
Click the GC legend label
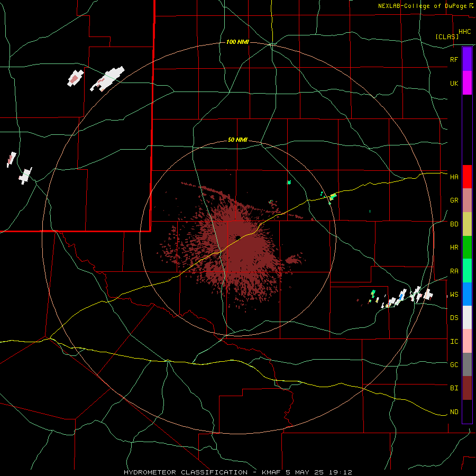(x=454, y=365)
